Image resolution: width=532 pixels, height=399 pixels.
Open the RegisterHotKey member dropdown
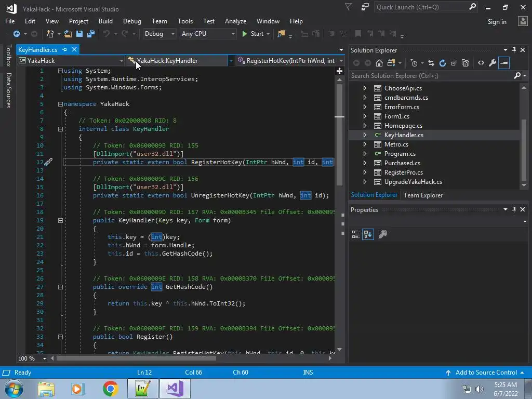290,61
